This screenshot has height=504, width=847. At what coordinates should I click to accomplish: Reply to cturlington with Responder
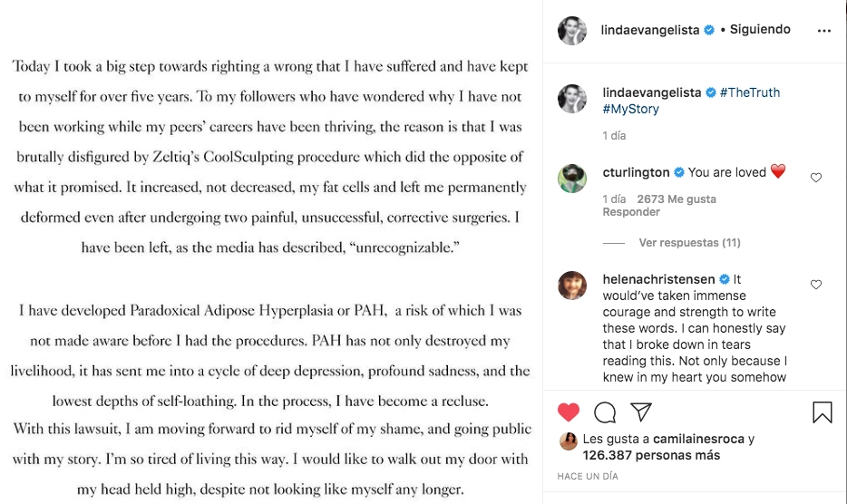[631, 212]
